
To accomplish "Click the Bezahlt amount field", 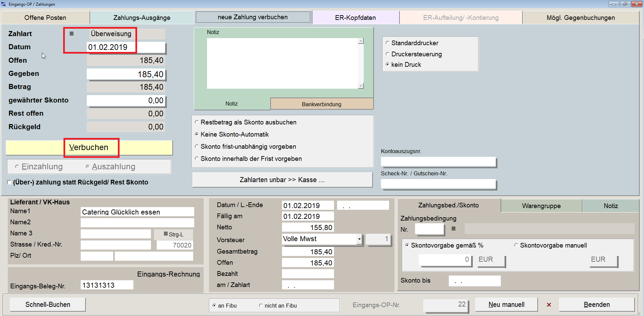I will click(x=308, y=274).
